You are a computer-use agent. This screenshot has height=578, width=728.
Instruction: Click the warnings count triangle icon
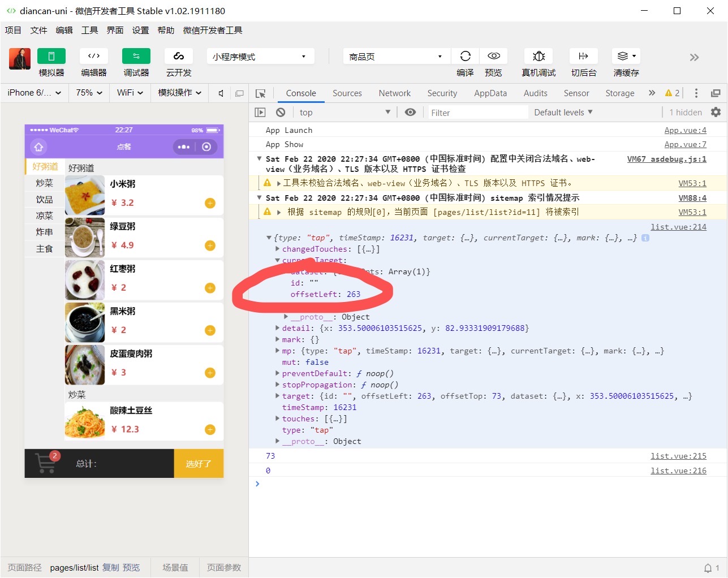tap(669, 93)
